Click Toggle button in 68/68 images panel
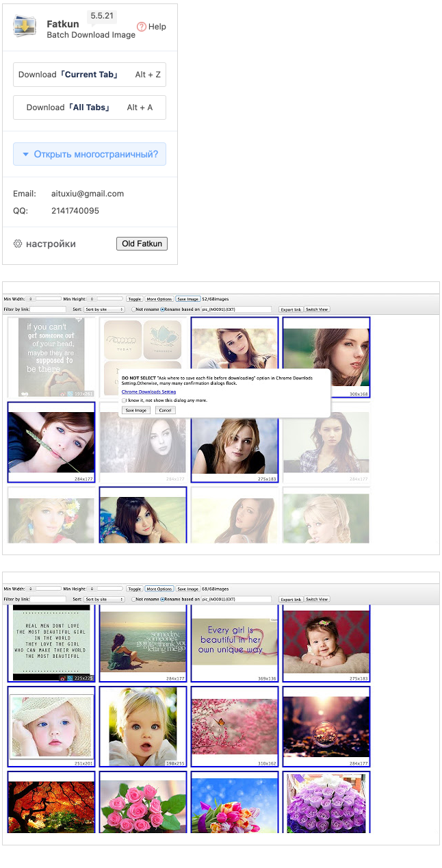This screenshot has height=868, width=442. 134,589
